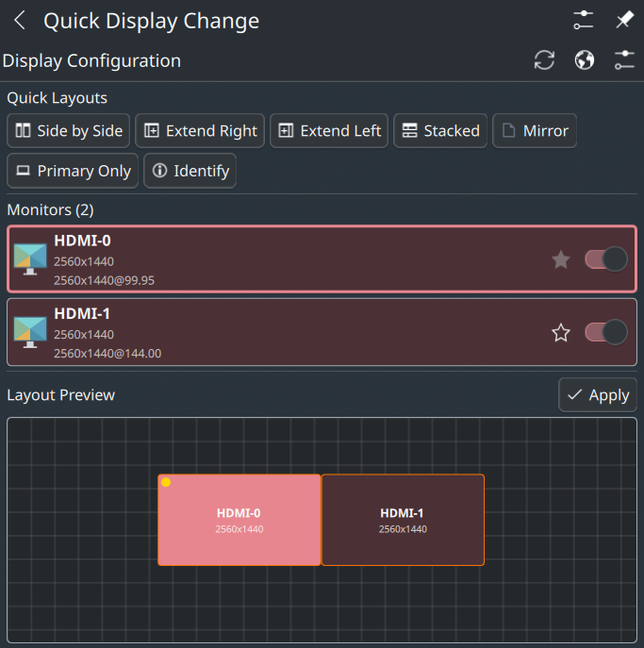Screen dimensions: 644x648
Task: Click HDMI-0 monitor icon in list
Action: click(x=30, y=259)
